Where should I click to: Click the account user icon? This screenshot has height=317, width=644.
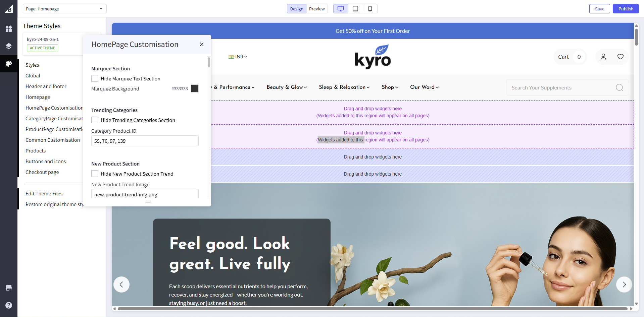click(x=603, y=57)
